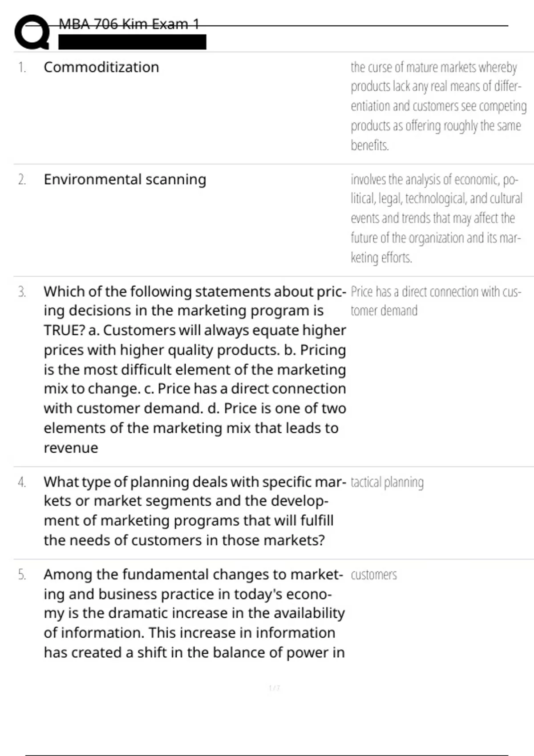Click item number 5 marker
The image size is (534, 756).
click(x=22, y=575)
